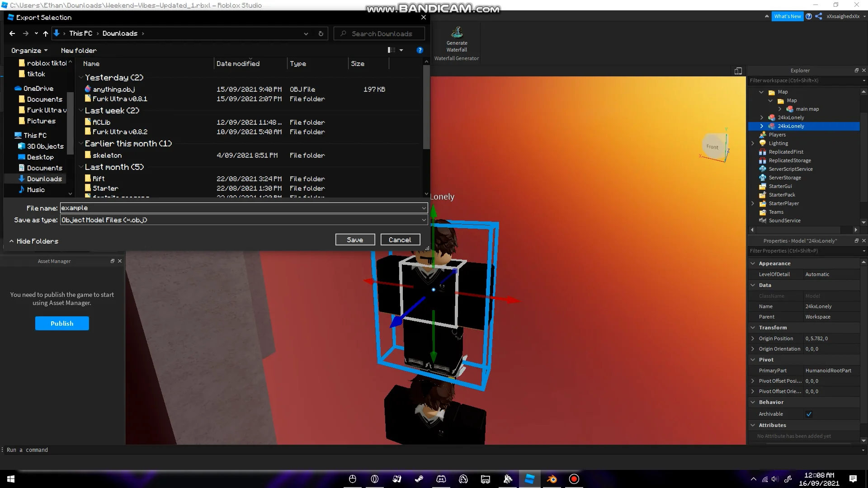Collapse the Yesterday file group
Image resolution: width=868 pixels, height=488 pixels.
tap(81, 78)
